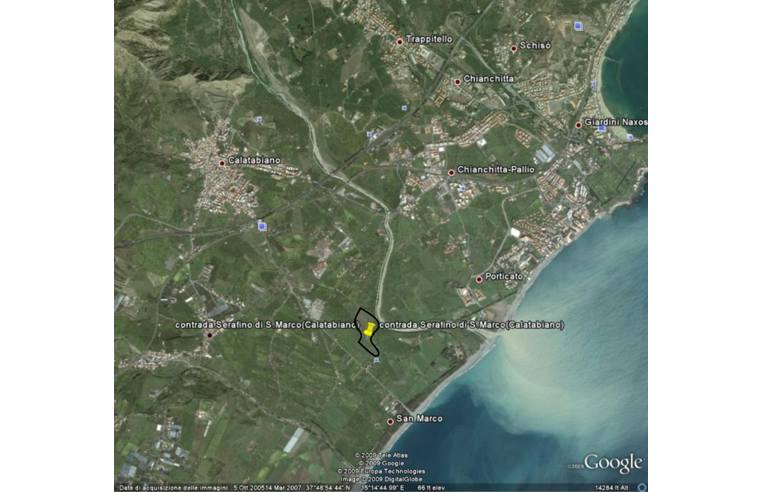Click the Calatabiano text label
Viewport: 764px width, 492px height.
[254, 160]
